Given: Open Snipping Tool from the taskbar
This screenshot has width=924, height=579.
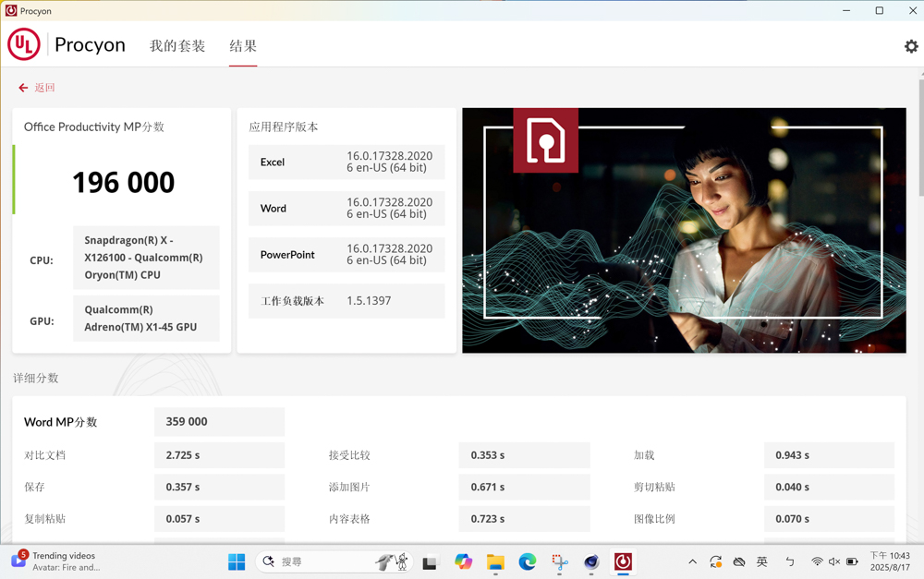Looking at the screenshot, I should [x=559, y=562].
